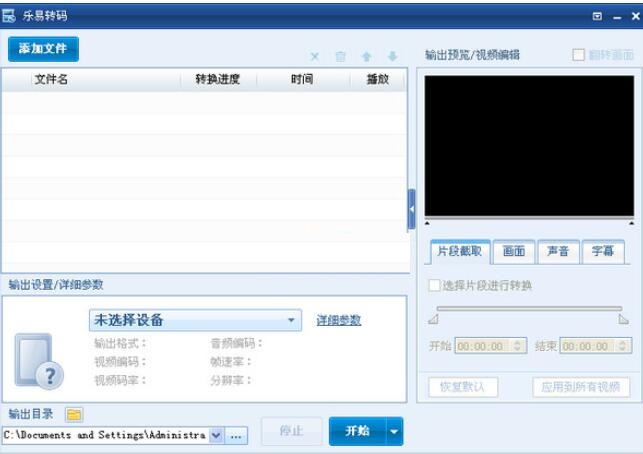The height and width of the screenshot is (454, 643).
Task: Click the trash can clear list icon
Action: [x=341, y=57]
